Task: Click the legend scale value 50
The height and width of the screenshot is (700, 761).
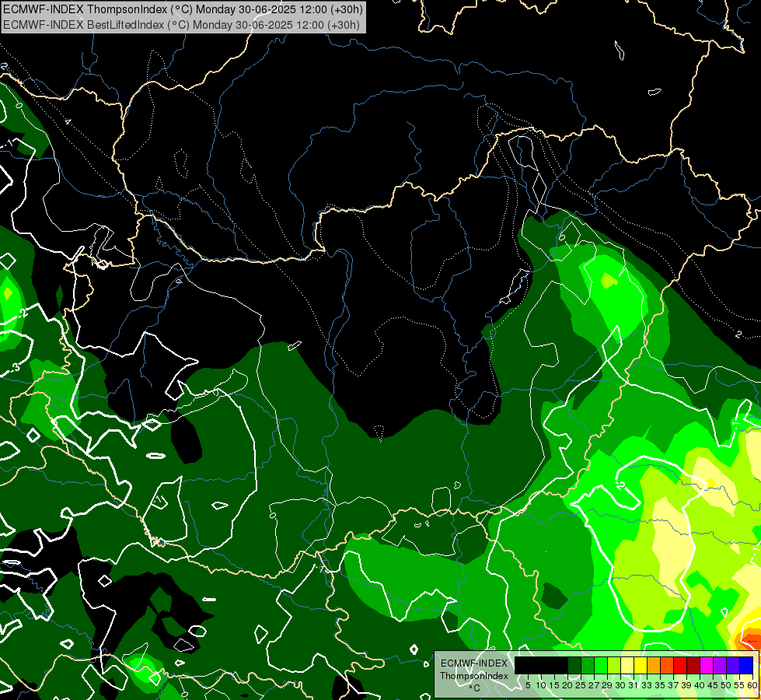Action: click(726, 685)
